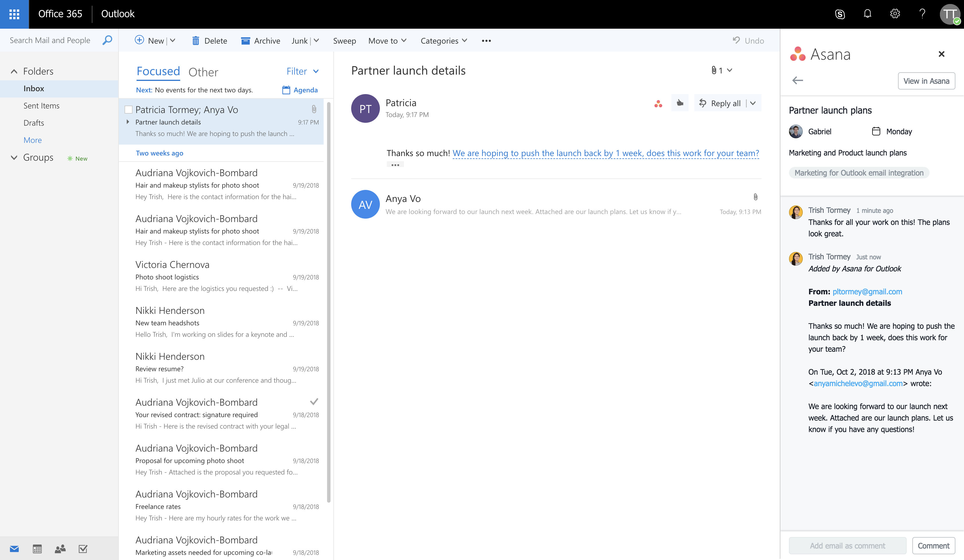Expand the Reply All dropdown arrow

pos(754,103)
